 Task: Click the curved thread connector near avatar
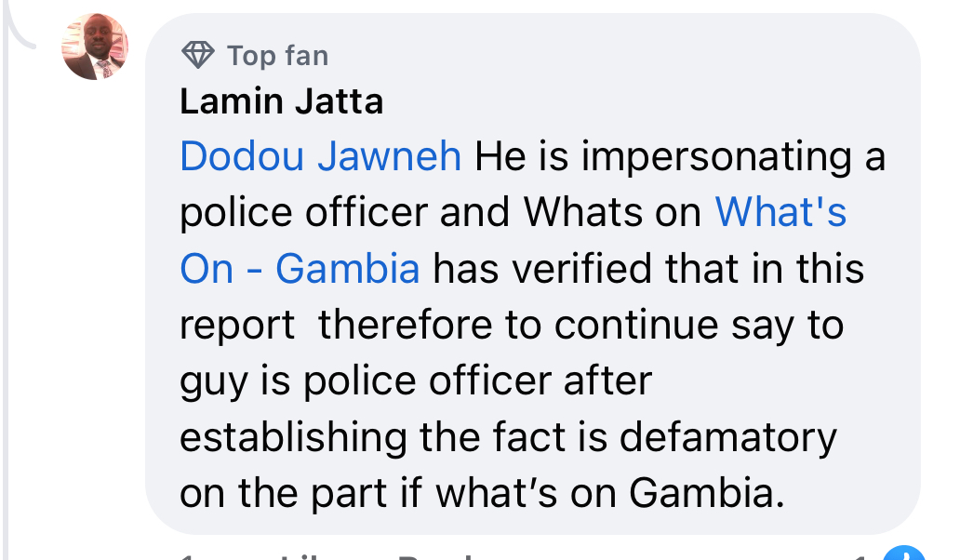(x=20, y=28)
